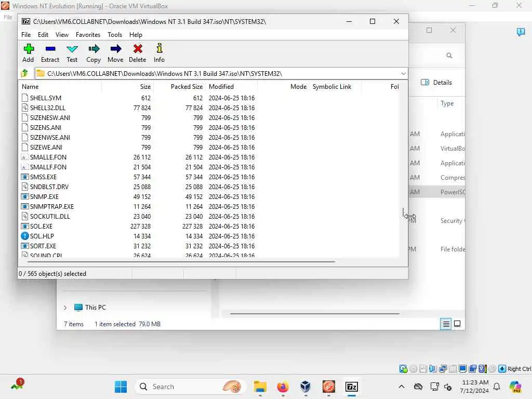Sort by the Size column header
This screenshot has width=532, height=399.
[x=127, y=87]
